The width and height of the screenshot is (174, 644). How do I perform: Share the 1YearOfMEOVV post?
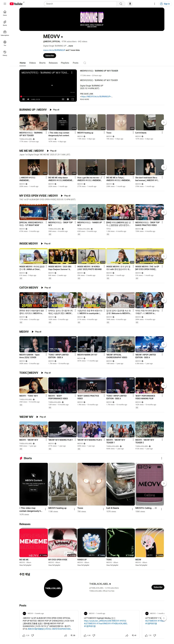click(x=127, y=635)
